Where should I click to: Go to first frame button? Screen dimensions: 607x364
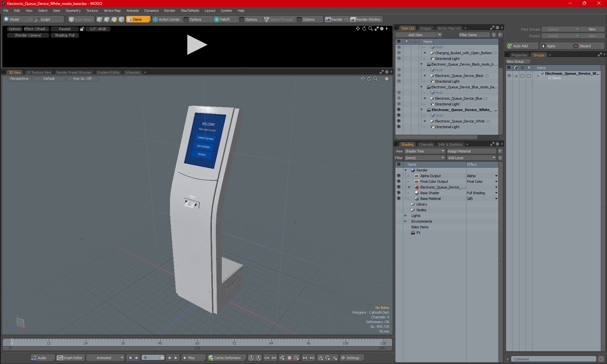pyautogui.click(x=129, y=358)
